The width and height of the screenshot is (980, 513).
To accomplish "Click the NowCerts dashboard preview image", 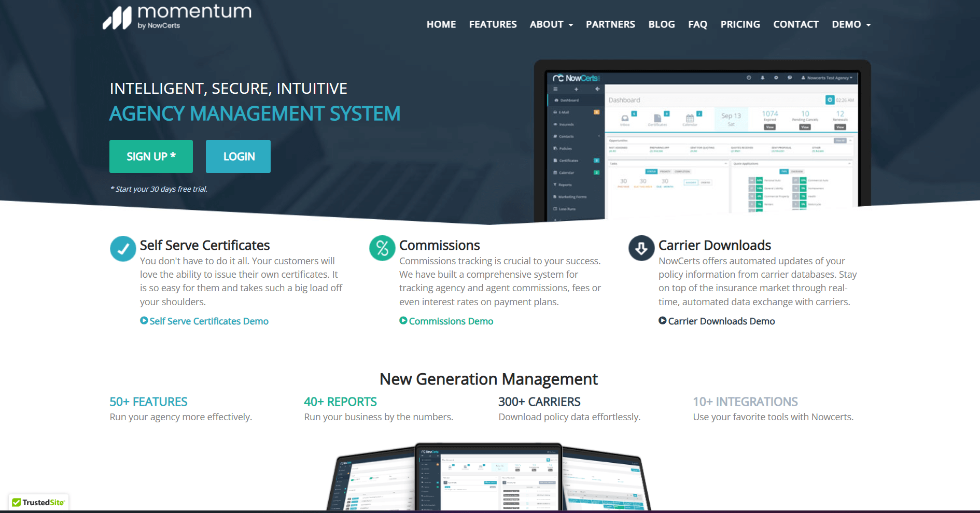I will (x=702, y=142).
